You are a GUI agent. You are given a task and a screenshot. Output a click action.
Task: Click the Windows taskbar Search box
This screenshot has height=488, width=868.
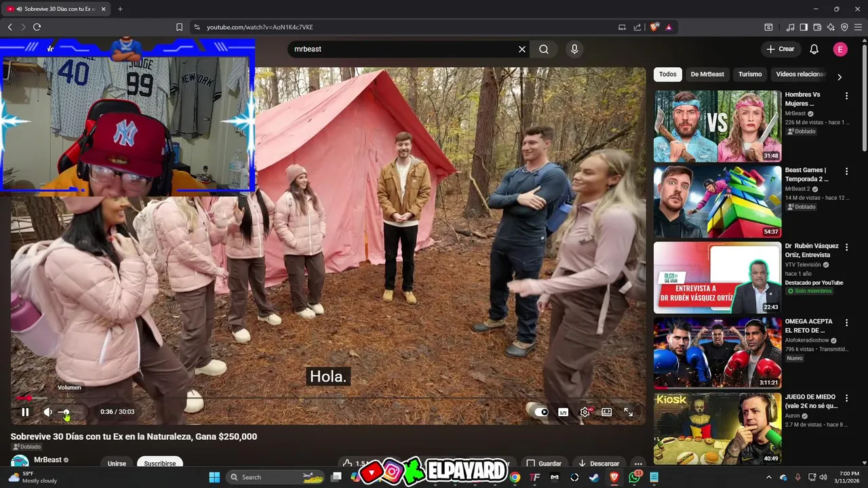pos(275,477)
